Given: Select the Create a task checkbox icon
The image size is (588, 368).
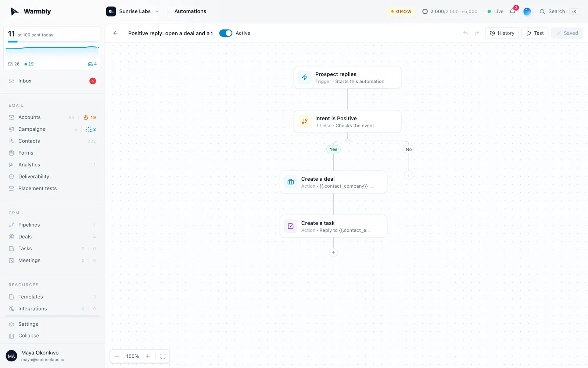Looking at the screenshot, I should (291, 226).
